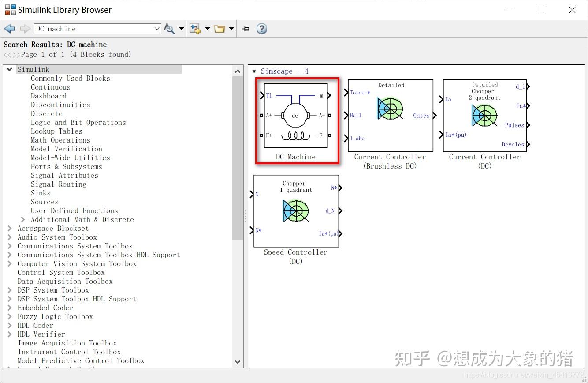Expand the Aerospace Blockset node

point(9,228)
